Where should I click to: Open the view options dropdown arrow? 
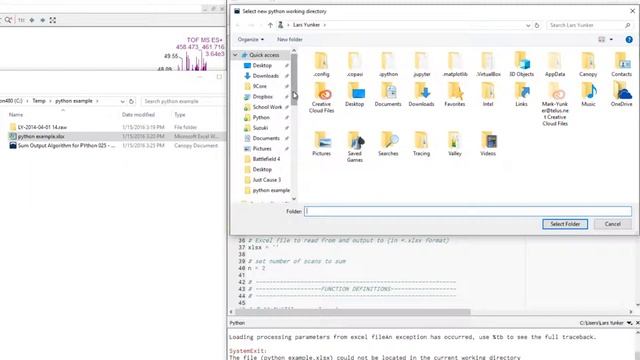click(x=611, y=40)
